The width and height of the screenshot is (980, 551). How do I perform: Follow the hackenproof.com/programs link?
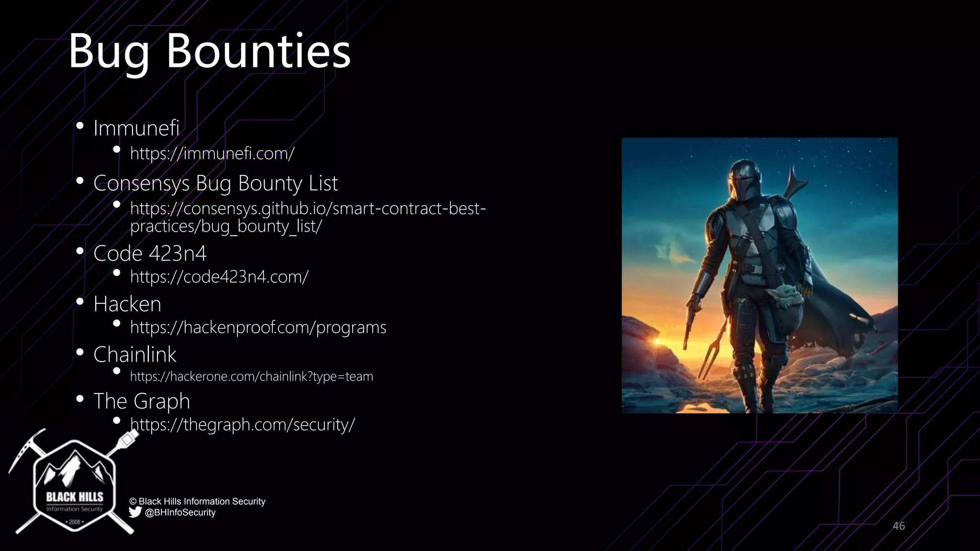pos(258,328)
